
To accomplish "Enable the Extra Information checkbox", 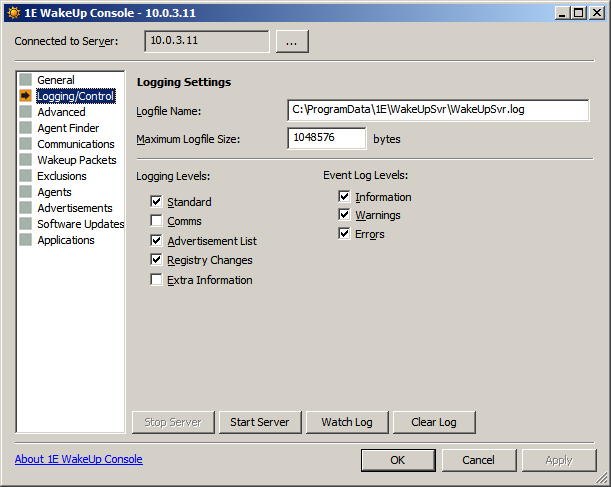I will (156, 280).
